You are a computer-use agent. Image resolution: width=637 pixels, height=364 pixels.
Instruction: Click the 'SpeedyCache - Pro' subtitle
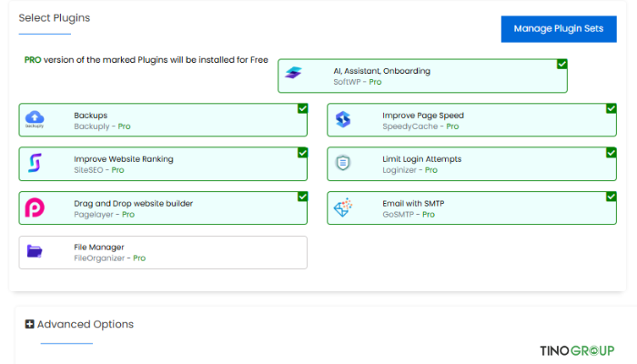[420, 126]
